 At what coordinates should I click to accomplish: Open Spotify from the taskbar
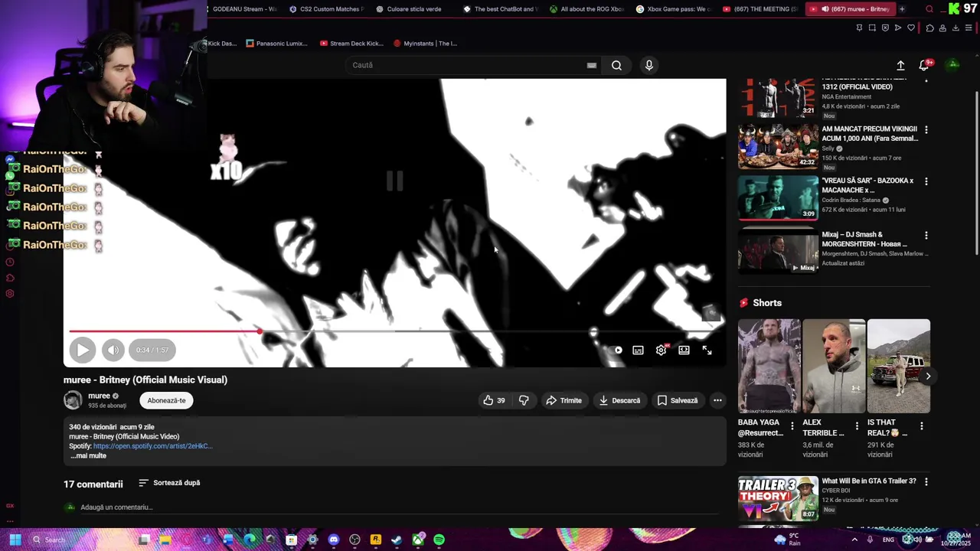[439, 540]
